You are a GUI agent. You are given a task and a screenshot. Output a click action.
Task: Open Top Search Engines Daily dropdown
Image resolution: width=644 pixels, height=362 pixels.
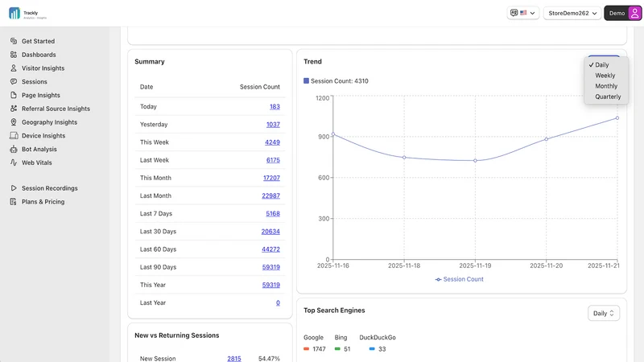coord(603,313)
